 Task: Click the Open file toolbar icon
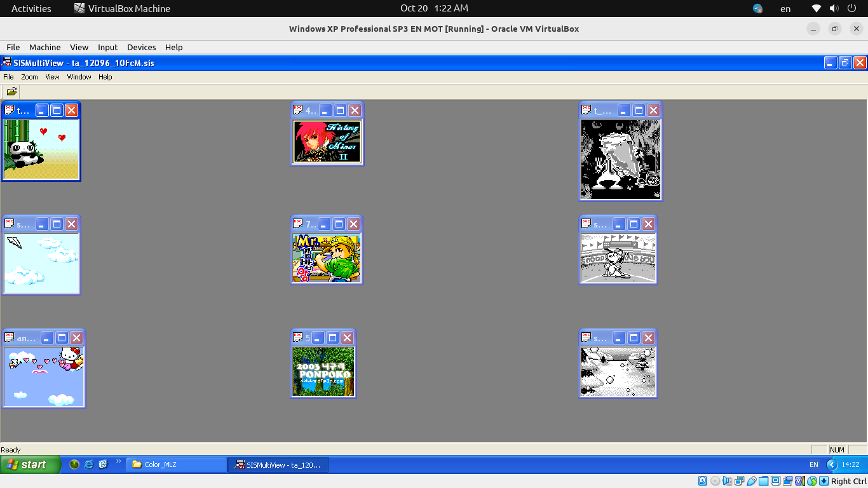11,91
